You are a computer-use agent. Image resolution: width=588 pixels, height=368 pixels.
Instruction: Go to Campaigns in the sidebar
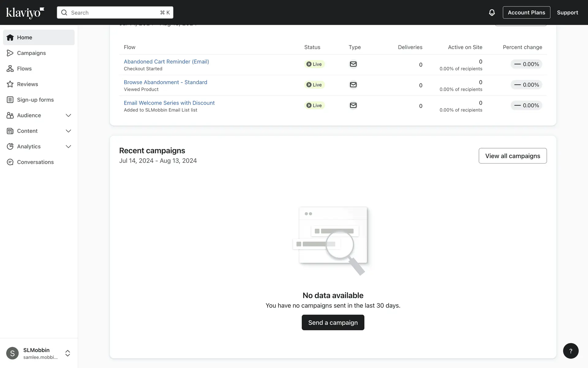click(31, 53)
